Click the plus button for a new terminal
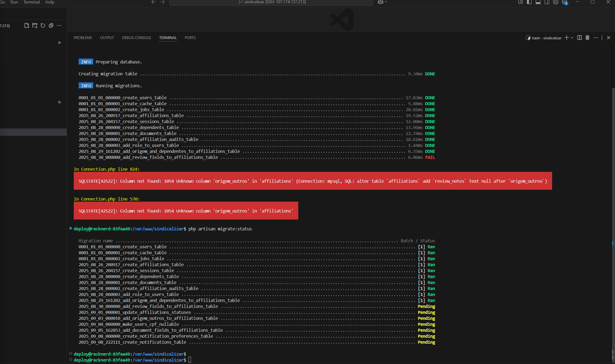The image size is (615, 364). [x=566, y=38]
